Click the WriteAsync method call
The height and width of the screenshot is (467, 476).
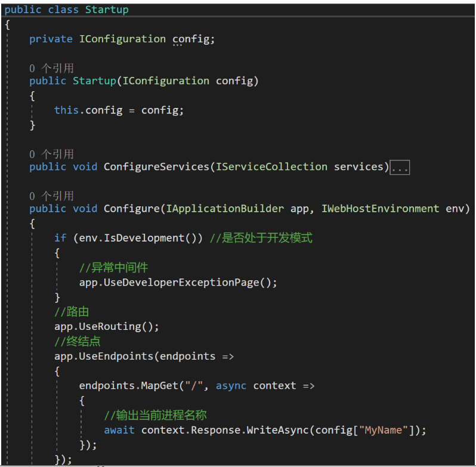point(277,430)
